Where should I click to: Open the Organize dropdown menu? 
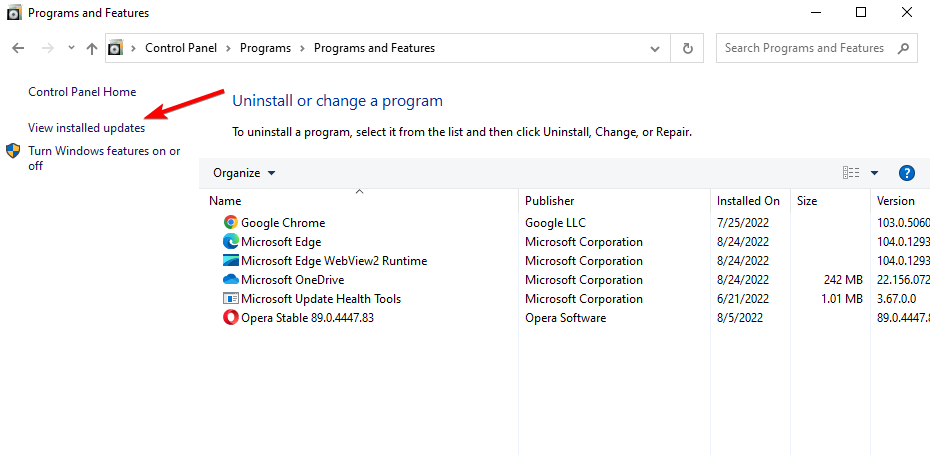[x=244, y=173]
